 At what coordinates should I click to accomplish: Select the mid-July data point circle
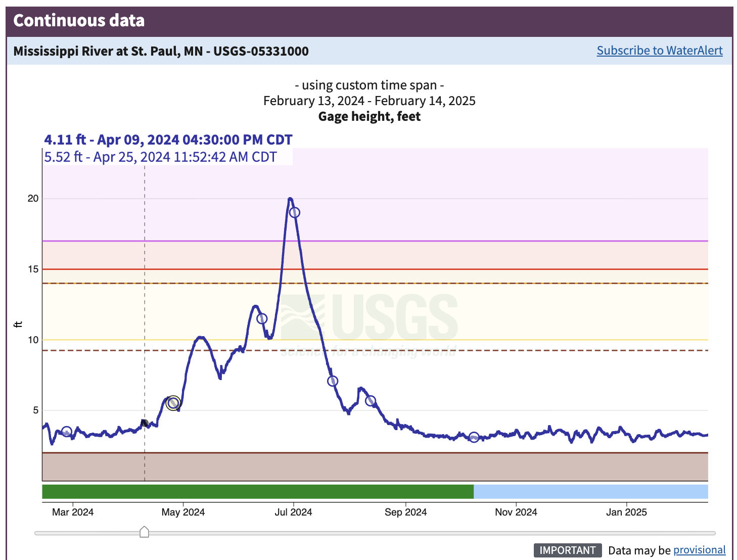pos(333,381)
